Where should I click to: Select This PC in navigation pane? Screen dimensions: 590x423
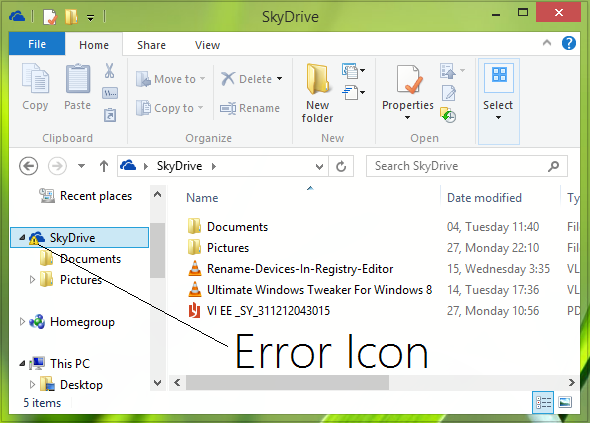click(60, 364)
